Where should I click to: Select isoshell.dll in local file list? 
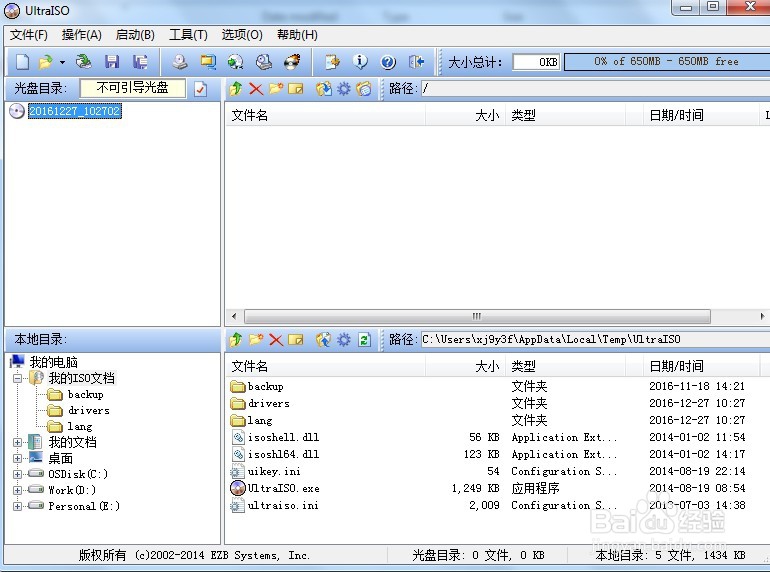[283, 437]
